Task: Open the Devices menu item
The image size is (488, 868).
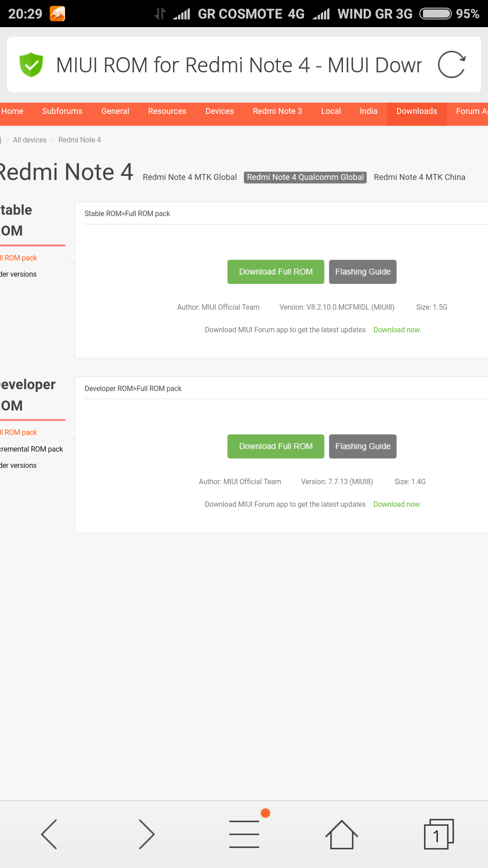Action: [x=220, y=111]
